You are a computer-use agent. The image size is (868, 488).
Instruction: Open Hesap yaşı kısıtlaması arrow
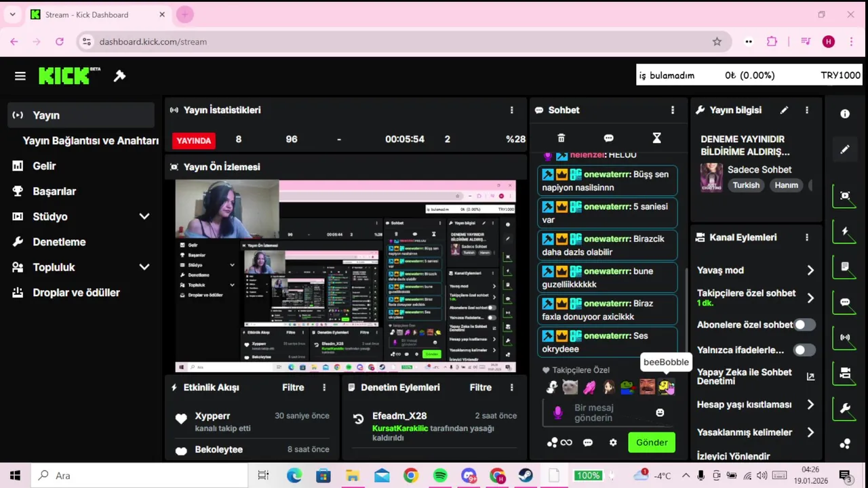[810, 405]
